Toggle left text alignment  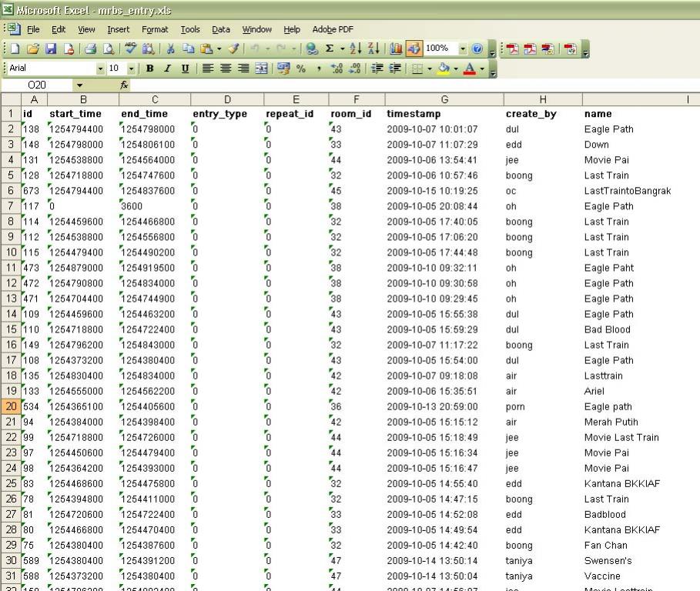tap(208, 68)
